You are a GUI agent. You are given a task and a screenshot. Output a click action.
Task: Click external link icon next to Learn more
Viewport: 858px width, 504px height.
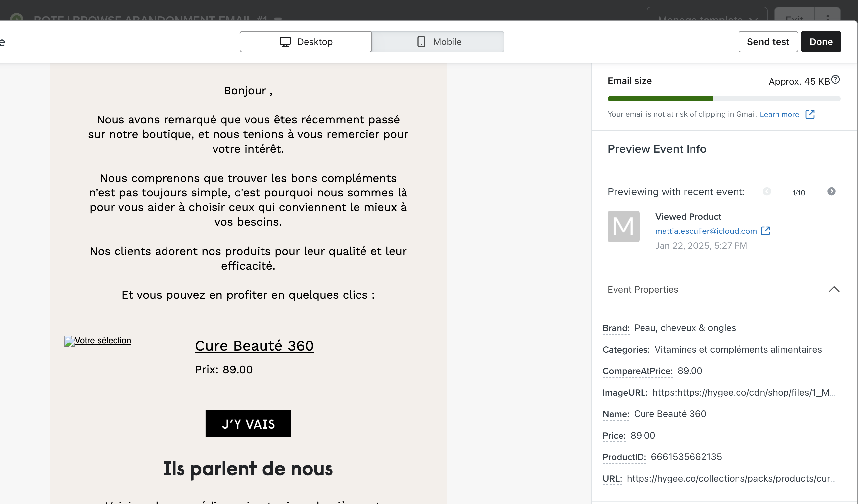pyautogui.click(x=810, y=114)
